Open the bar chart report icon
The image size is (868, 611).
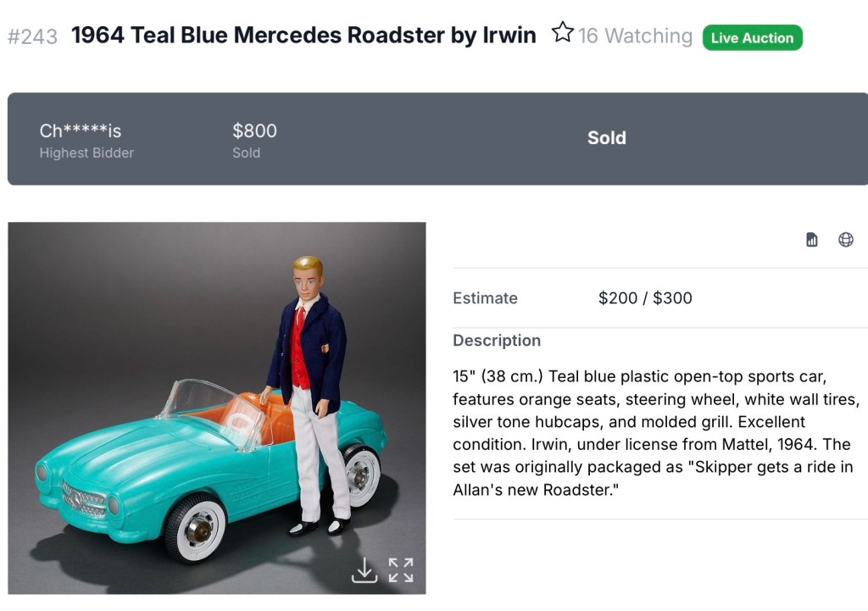pyautogui.click(x=812, y=240)
